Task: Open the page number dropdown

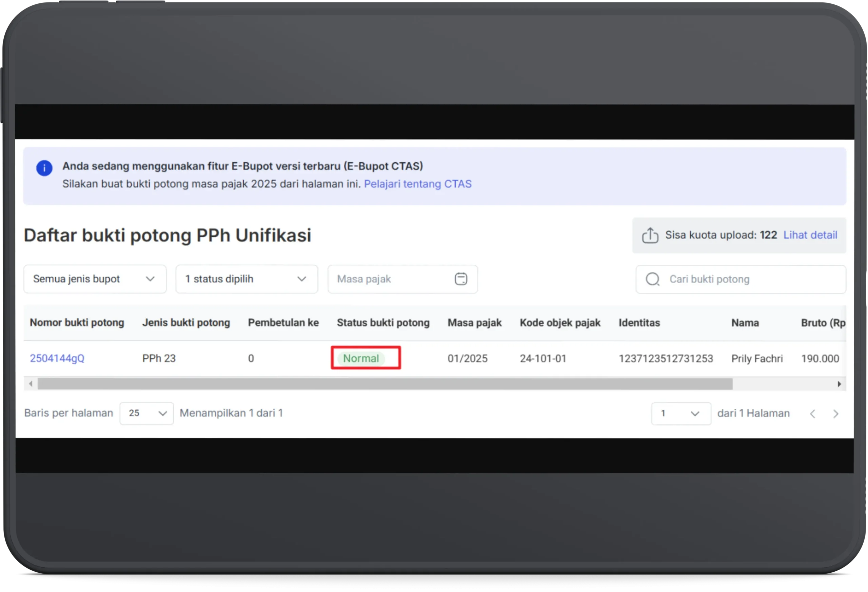Action: click(x=681, y=413)
